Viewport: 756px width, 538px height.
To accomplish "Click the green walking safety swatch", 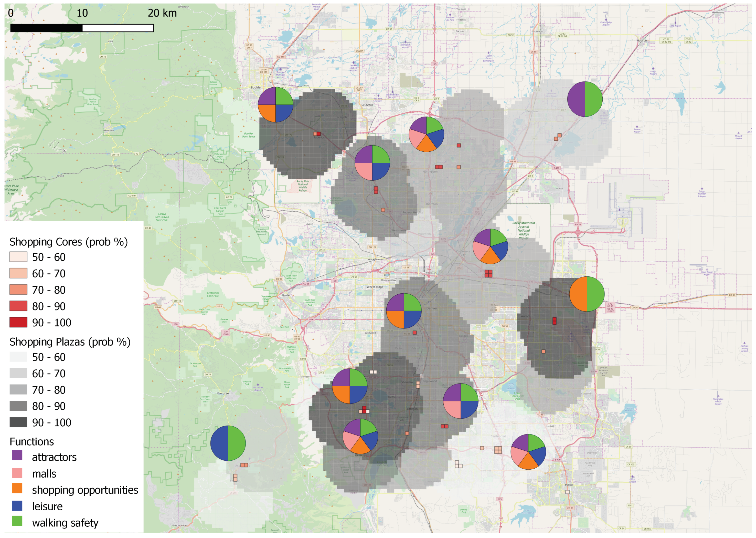I will 17,521.
